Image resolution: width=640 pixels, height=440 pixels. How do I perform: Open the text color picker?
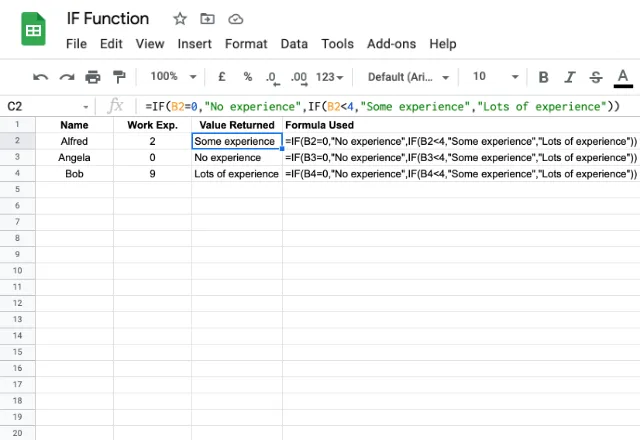coord(623,78)
